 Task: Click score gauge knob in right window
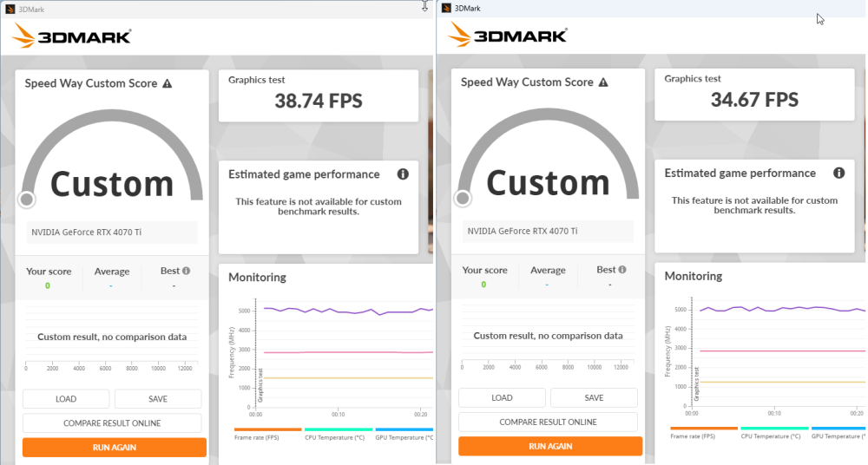[x=463, y=198]
